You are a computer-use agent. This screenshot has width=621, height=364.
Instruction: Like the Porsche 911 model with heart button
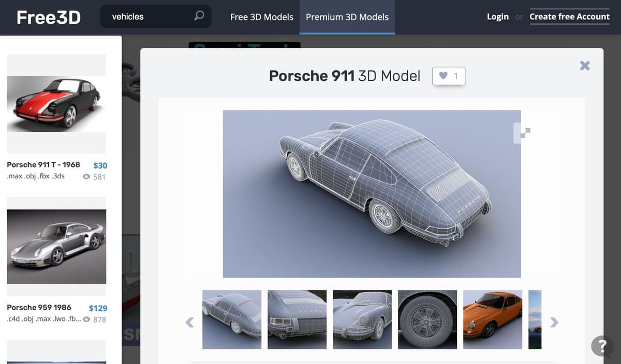pyautogui.click(x=449, y=76)
